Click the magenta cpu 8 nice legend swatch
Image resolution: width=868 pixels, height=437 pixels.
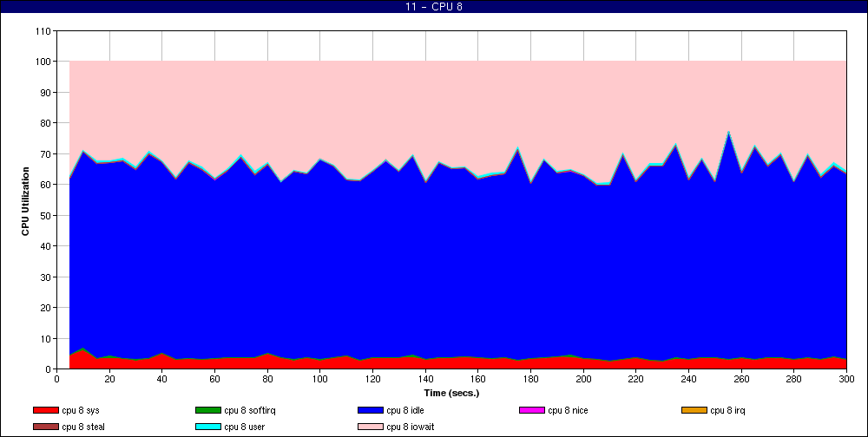pyautogui.click(x=532, y=410)
